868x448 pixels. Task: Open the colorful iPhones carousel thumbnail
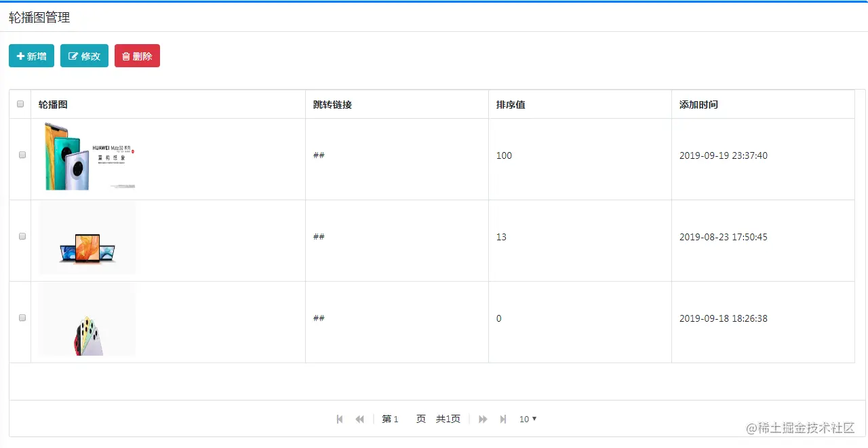tap(87, 319)
